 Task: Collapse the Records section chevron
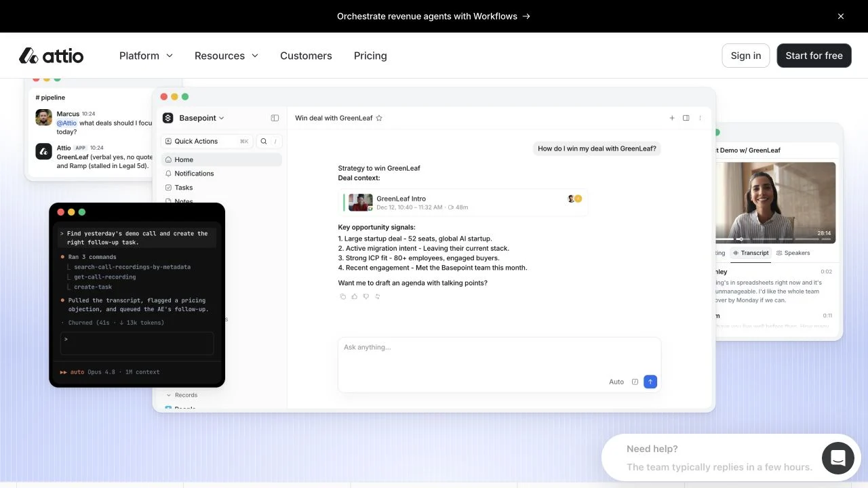[169, 395]
